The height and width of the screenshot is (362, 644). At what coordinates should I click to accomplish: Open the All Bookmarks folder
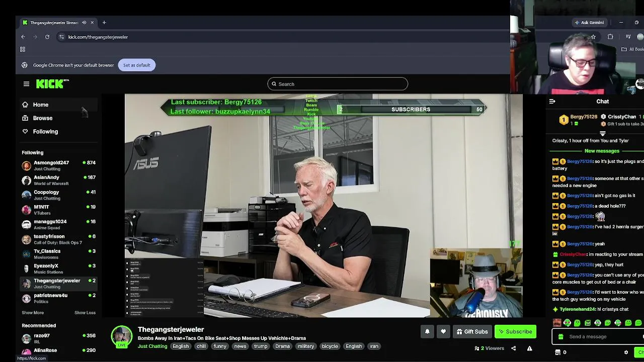632,49
